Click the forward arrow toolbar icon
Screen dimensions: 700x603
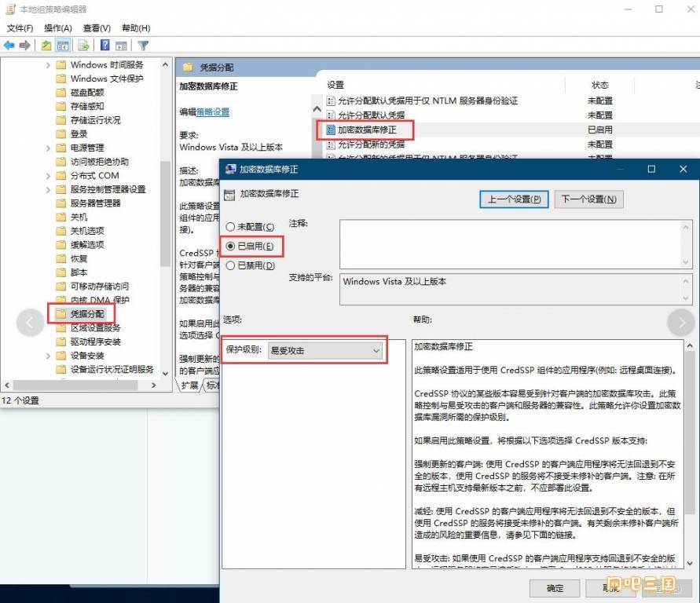pos(25,46)
